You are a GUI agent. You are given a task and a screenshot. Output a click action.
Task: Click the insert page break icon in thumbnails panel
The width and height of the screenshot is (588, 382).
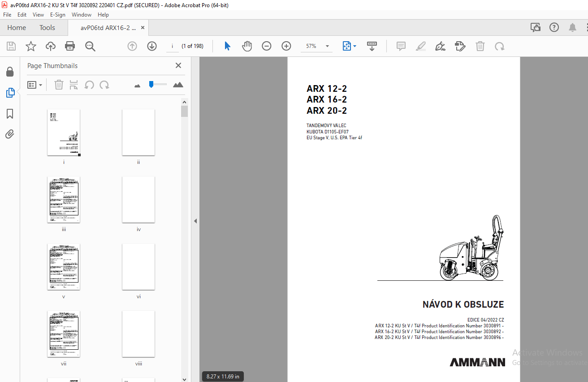74,85
